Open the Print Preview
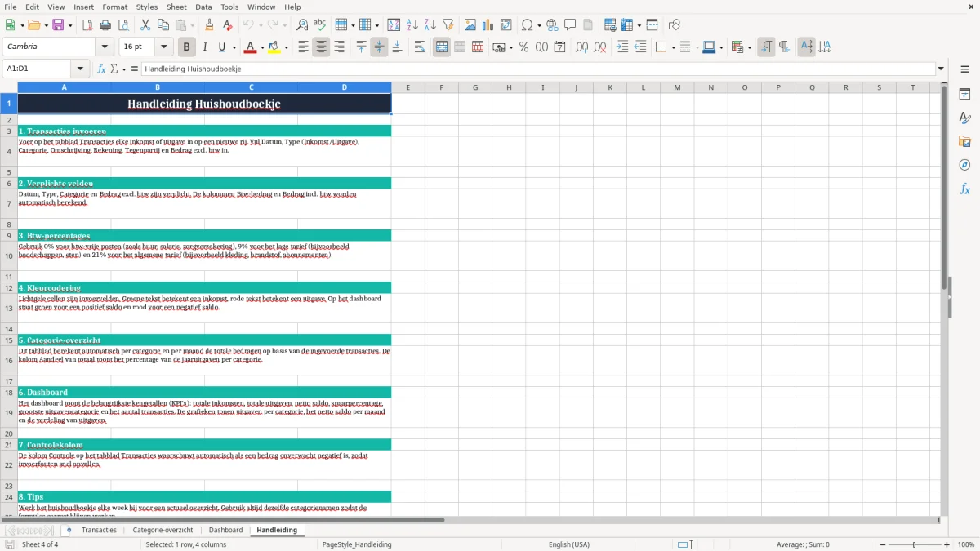This screenshot has width=980, height=551. [123, 25]
